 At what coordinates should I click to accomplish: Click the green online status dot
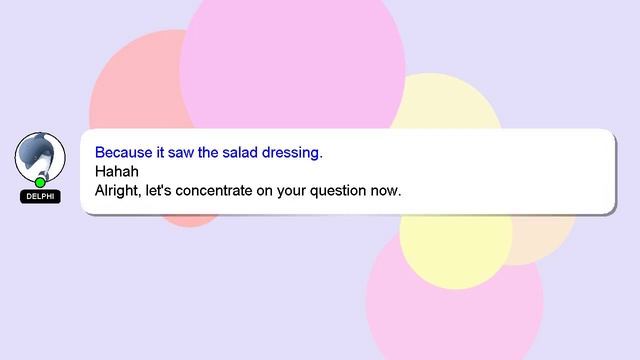[40, 182]
